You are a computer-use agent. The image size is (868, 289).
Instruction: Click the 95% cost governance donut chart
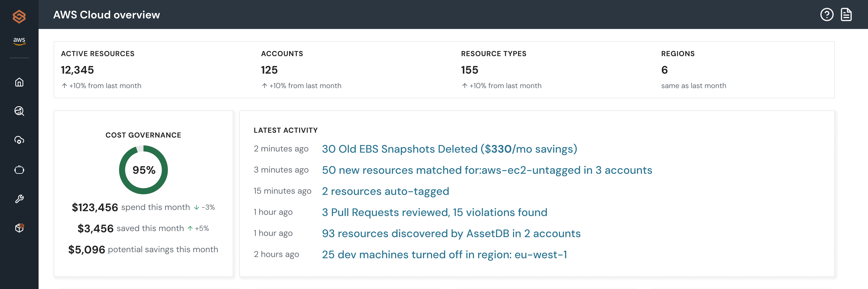(x=144, y=170)
